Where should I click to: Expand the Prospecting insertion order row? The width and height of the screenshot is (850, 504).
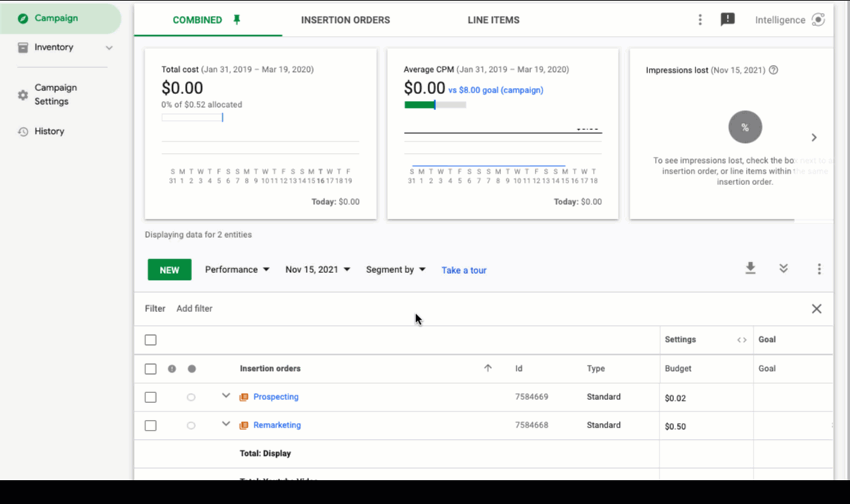[226, 396]
